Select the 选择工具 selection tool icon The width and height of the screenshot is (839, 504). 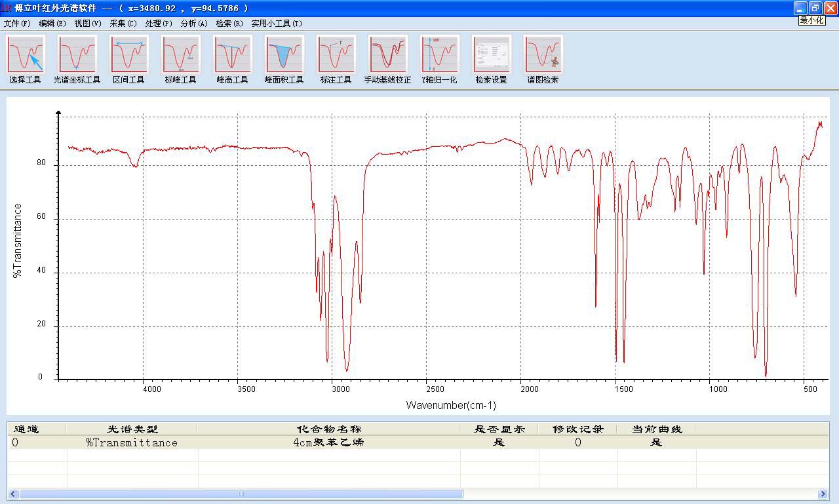pyautogui.click(x=26, y=55)
